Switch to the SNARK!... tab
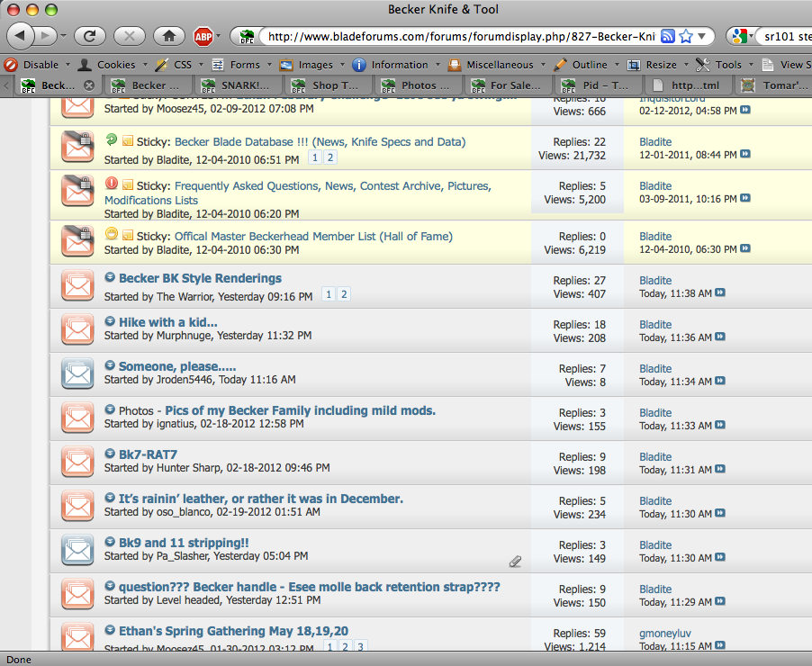Image resolution: width=812 pixels, height=666 pixels. tap(239, 85)
